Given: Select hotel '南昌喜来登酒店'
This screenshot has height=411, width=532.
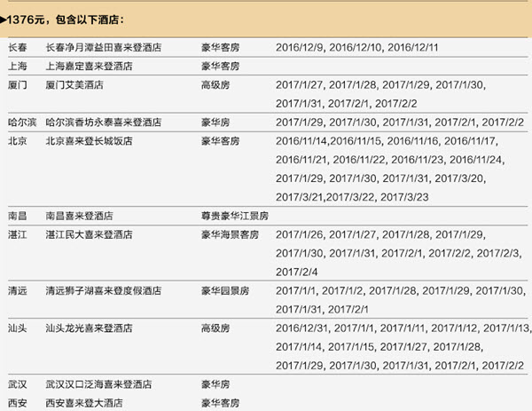Looking at the screenshot, I should [80, 216].
